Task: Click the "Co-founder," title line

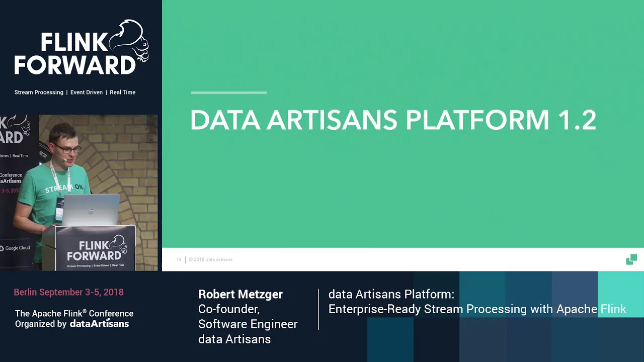Action: (229, 309)
